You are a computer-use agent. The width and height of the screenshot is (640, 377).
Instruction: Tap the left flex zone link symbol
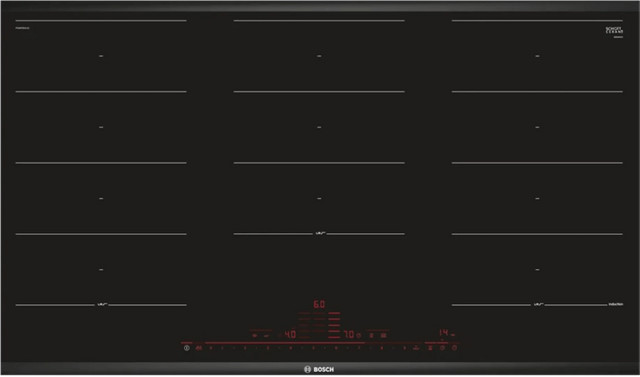pyautogui.click(x=102, y=305)
